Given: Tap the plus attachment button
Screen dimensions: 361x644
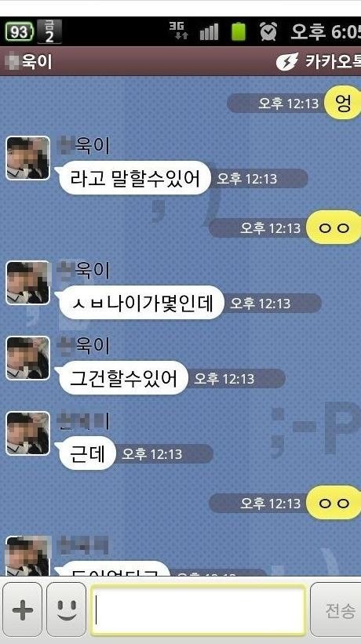Looking at the screenshot, I should [23, 609].
